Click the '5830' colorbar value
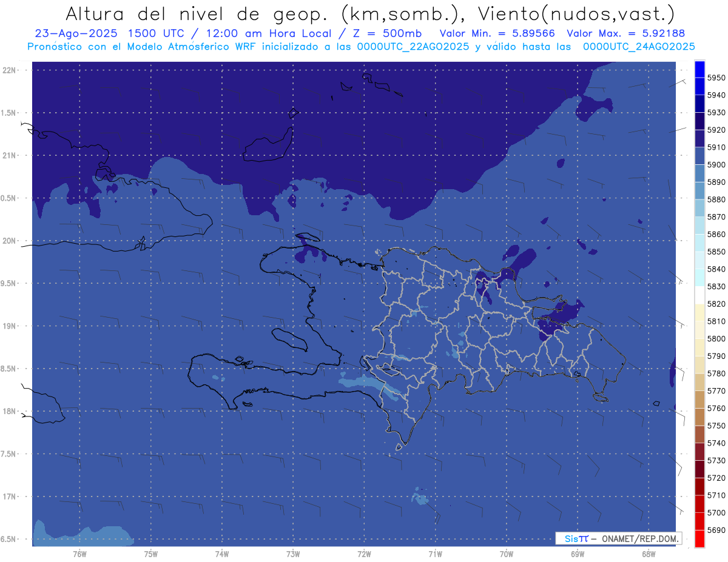The height and width of the screenshot is (562, 728). click(716, 286)
